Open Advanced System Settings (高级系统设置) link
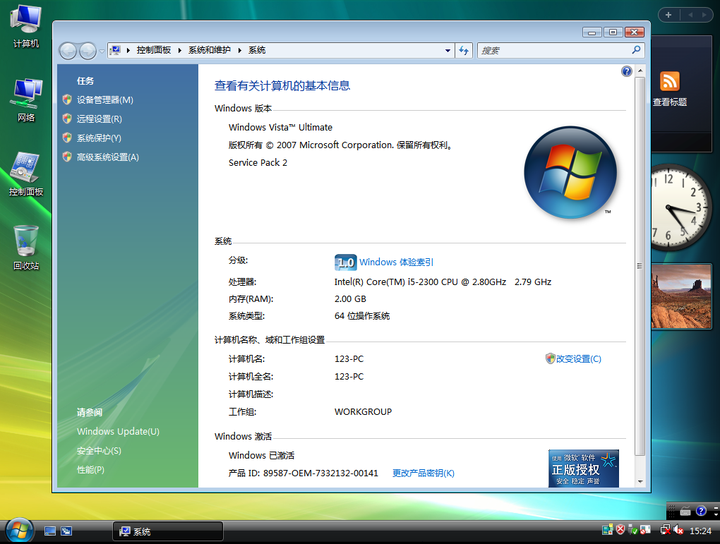 tap(107, 157)
